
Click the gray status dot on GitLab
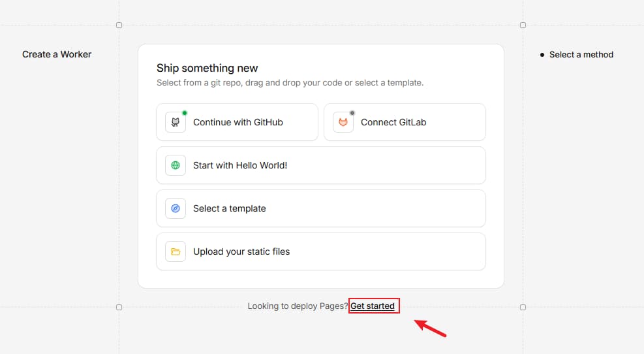(x=352, y=113)
